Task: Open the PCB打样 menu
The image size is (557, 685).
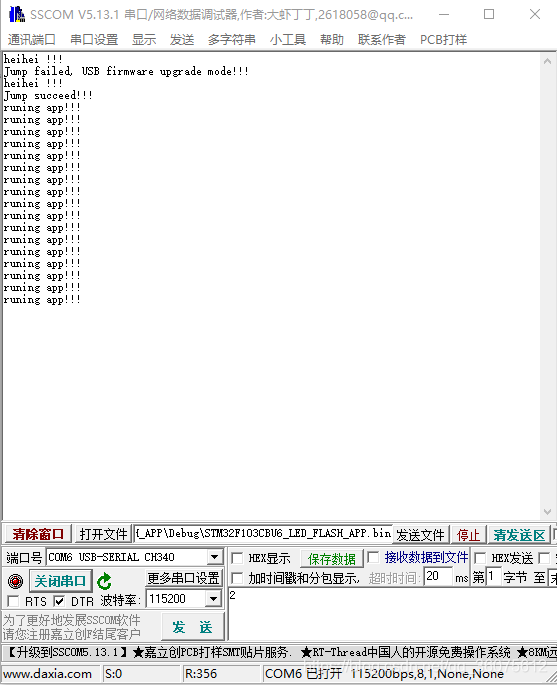Action: click(x=443, y=40)
